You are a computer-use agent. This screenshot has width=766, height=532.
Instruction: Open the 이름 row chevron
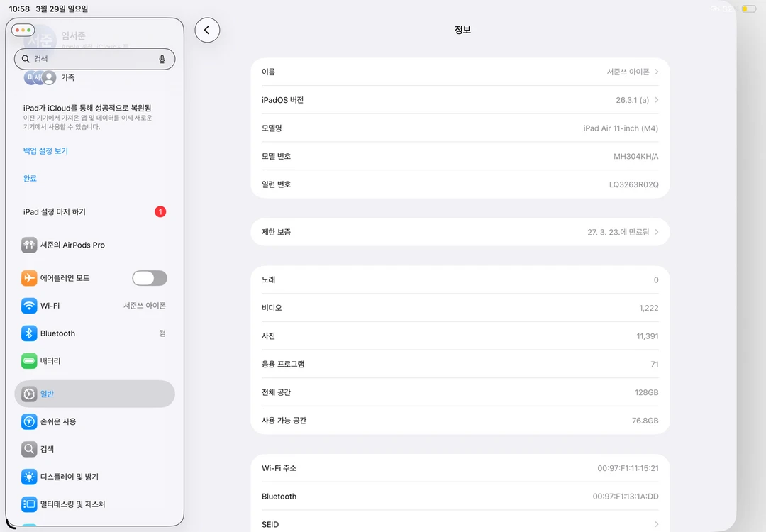point(657,72)
